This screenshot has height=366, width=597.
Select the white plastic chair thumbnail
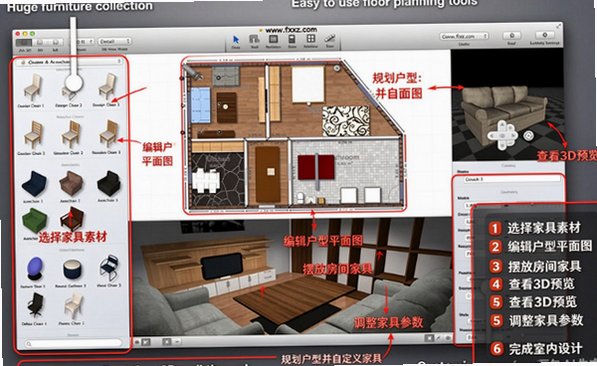[x=73, y=305]
